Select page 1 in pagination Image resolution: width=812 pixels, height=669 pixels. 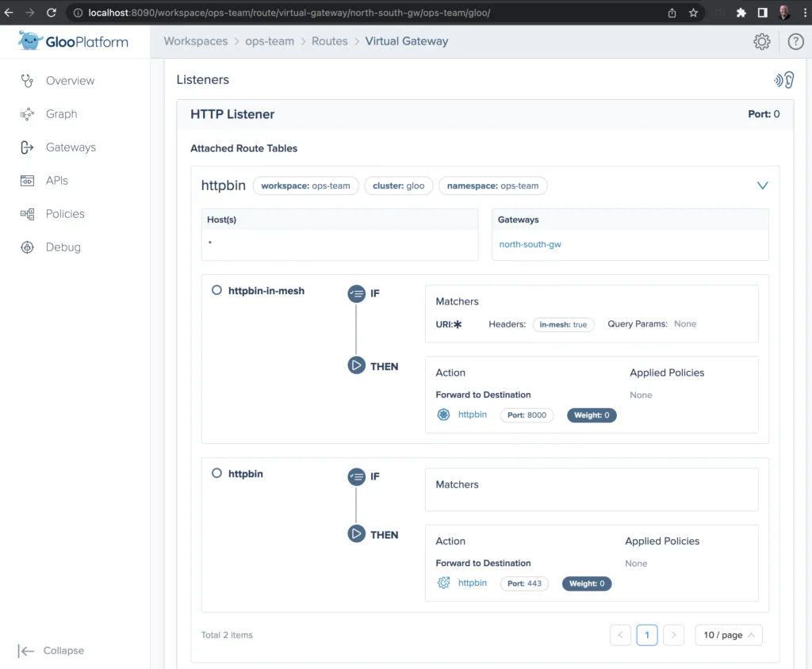647,635
